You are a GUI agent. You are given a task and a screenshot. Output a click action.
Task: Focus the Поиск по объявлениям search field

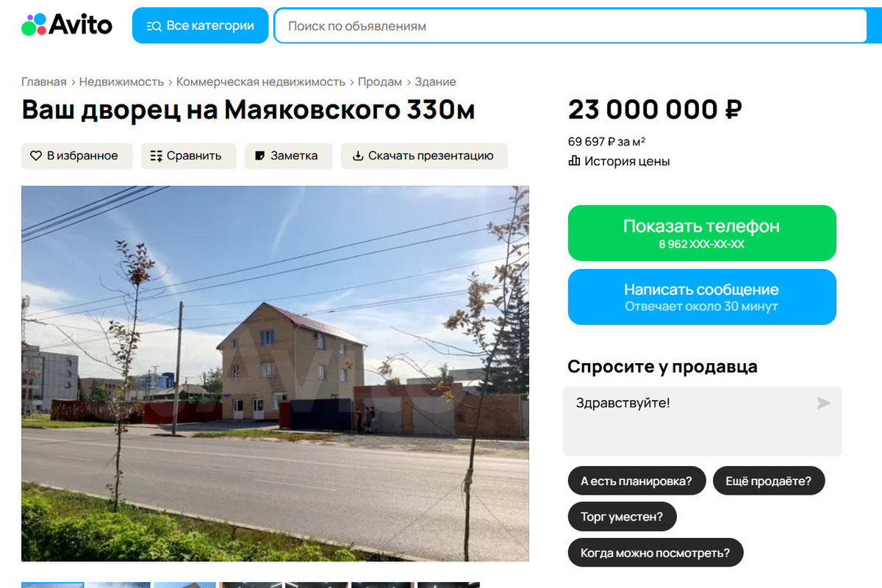[x=570, y=26]
